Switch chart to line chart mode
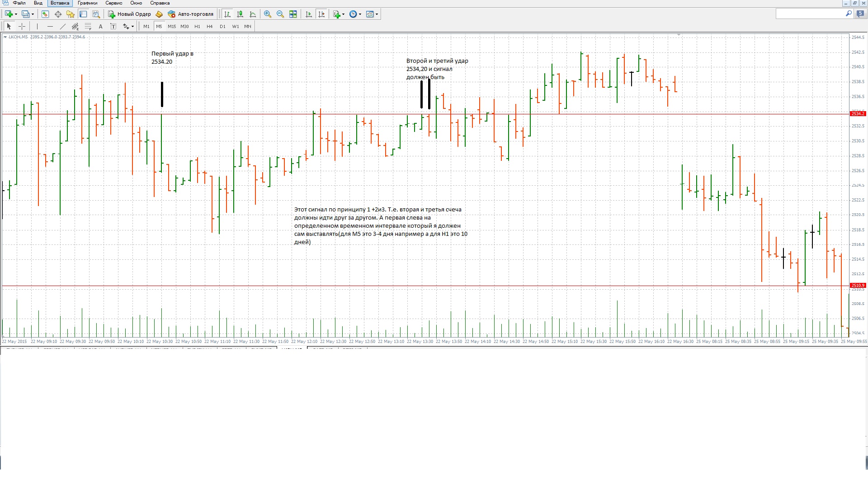Image resolution: width=868 pixels, height=488 pixels. click(253, 14)
